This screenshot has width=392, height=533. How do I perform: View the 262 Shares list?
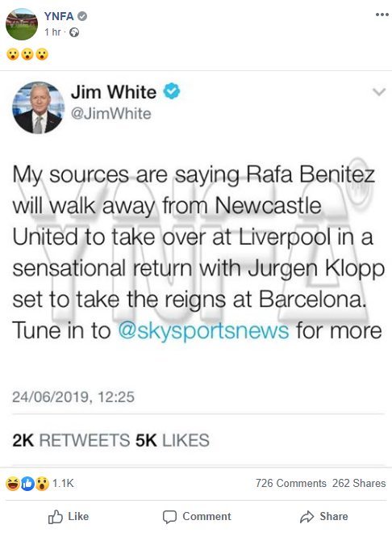click(x=359, y=484)
